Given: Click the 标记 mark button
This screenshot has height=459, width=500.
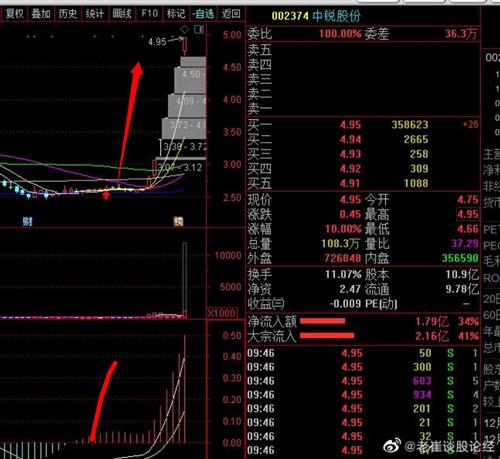Looking at the screenshot, I should [176, 14].
